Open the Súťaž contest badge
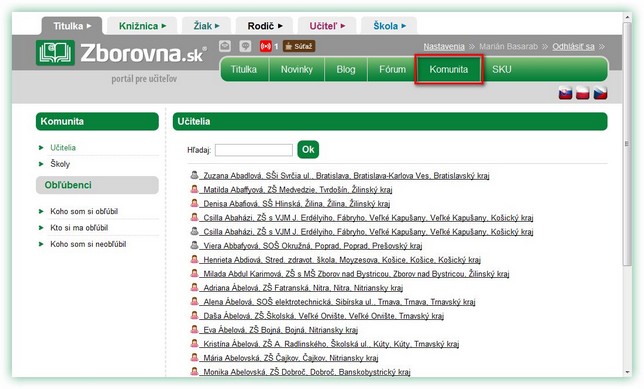The width and height of the screenshot is (644, 389). pyautogui.click(x=299, y=46)
